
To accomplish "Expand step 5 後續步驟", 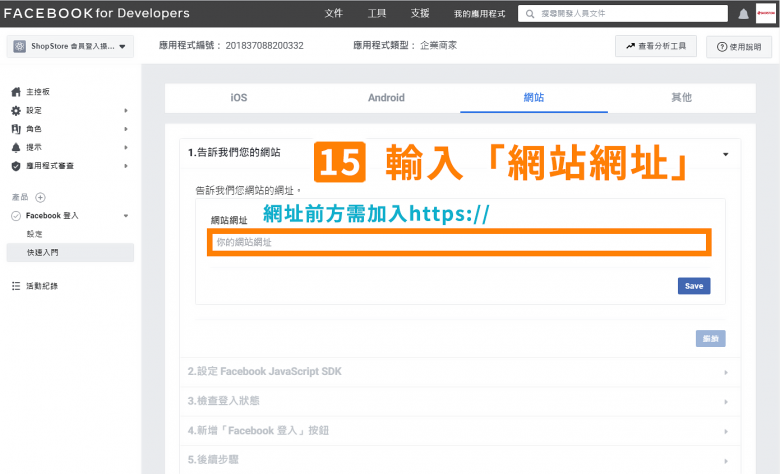I will pyautogui.click(x=460, y=460).
